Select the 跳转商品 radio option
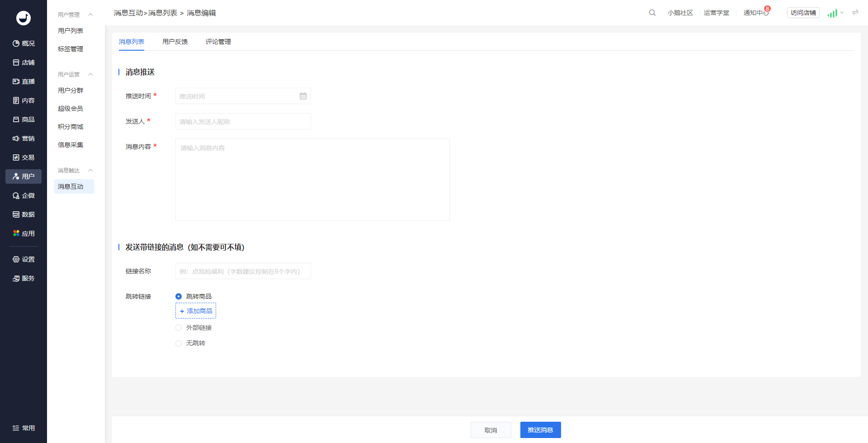868x443 pixels. [179, 296]
